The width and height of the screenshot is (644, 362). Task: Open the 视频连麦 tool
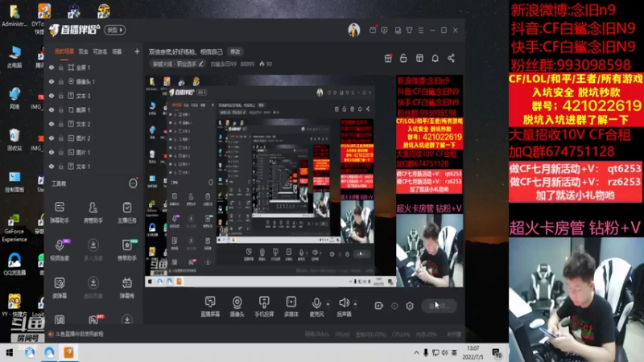[x=60, y=249]
